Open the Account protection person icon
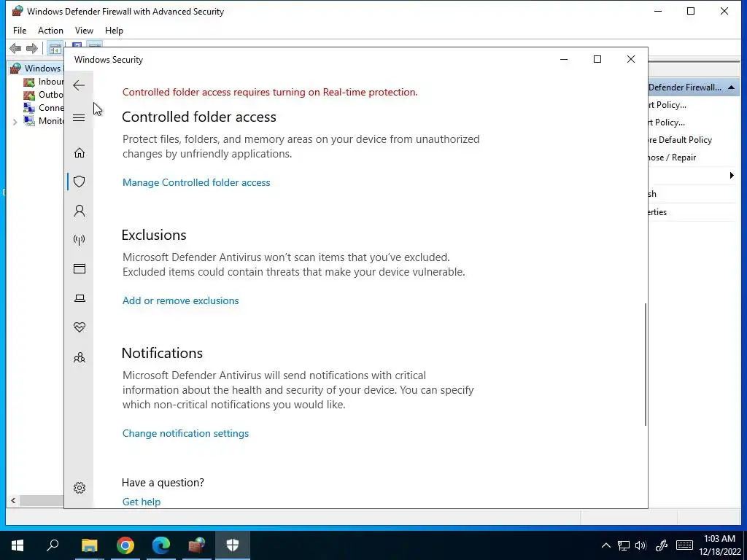This screenshot has width=747, height=560. click(x=79, y=211)
